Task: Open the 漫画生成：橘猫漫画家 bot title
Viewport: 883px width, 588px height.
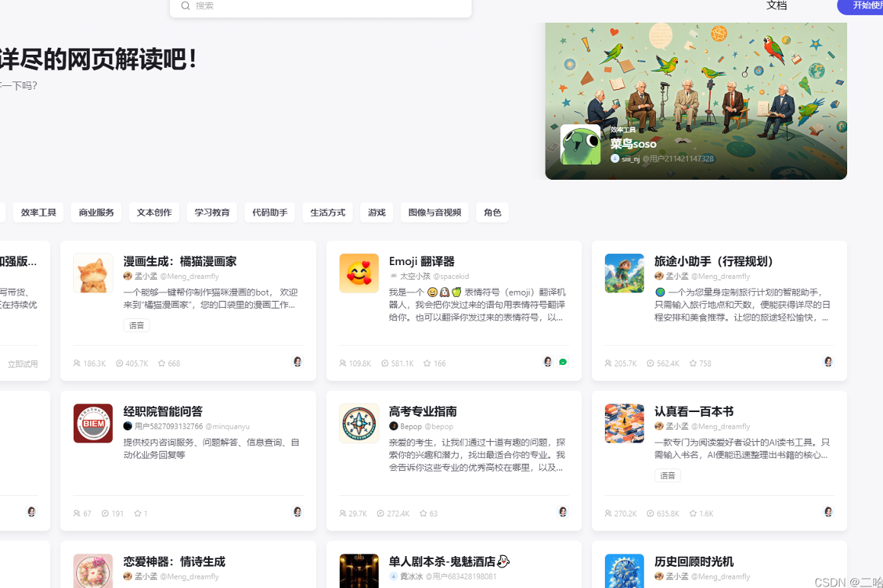Action: tap(181, 261)
